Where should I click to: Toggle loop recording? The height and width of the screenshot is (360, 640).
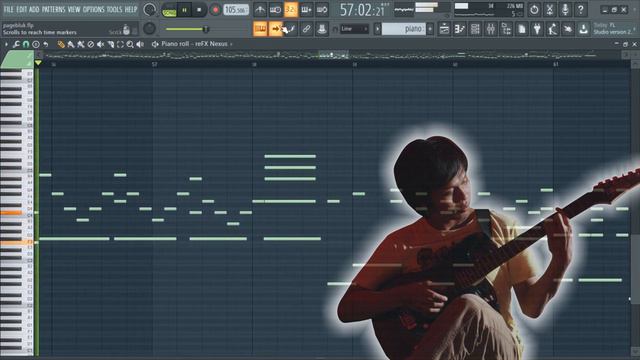(322, 9)
